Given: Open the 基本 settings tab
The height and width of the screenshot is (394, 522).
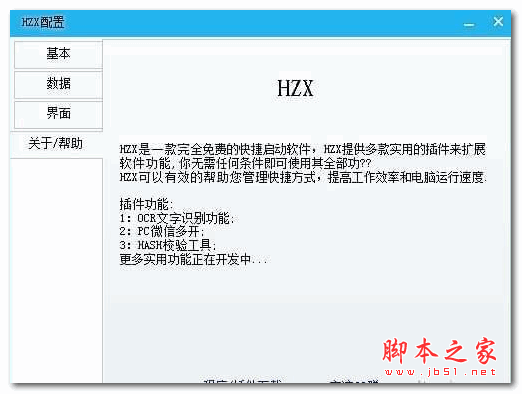Looking at the screenshot, I should pyautogui.click(x=58, y=54).
